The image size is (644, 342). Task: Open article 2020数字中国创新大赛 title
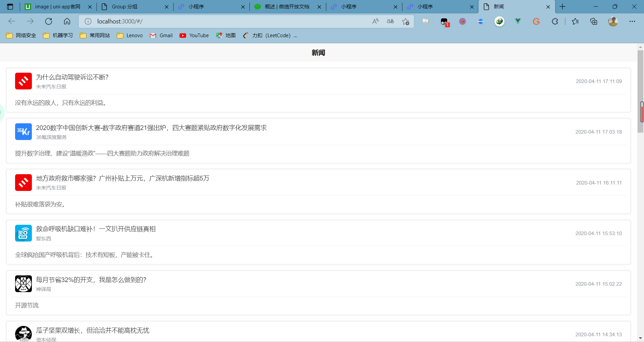point(151,128)
